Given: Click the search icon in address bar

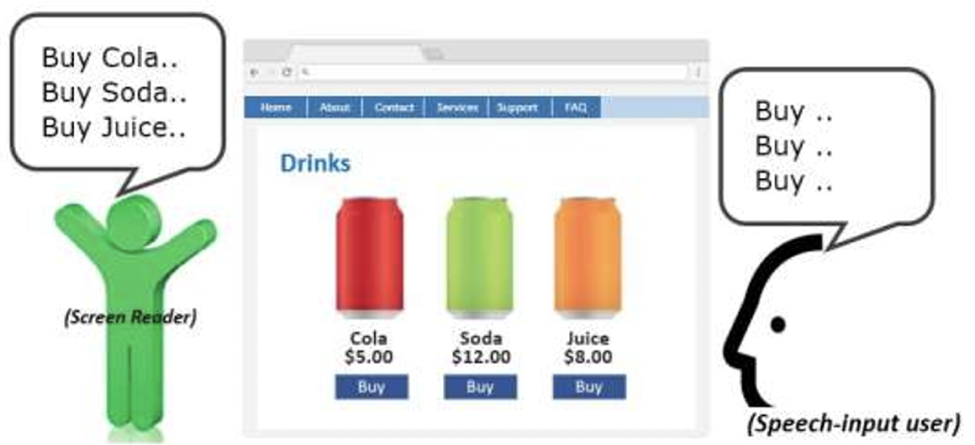Looking at the screenshot, I should tap(305, 72).
